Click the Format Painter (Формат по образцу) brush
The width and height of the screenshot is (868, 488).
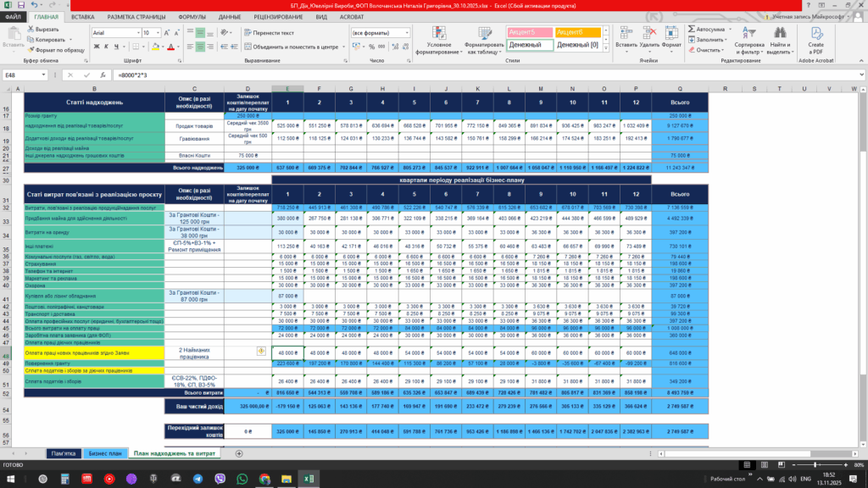coord(31,50)
